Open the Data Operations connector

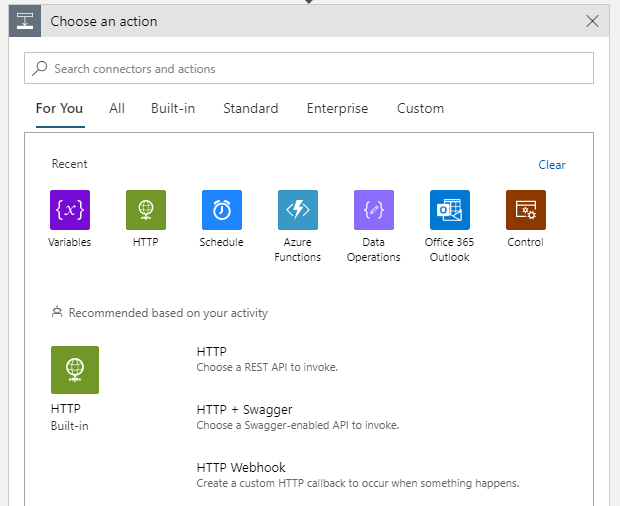pyautogui.click(x=373, y=210)
